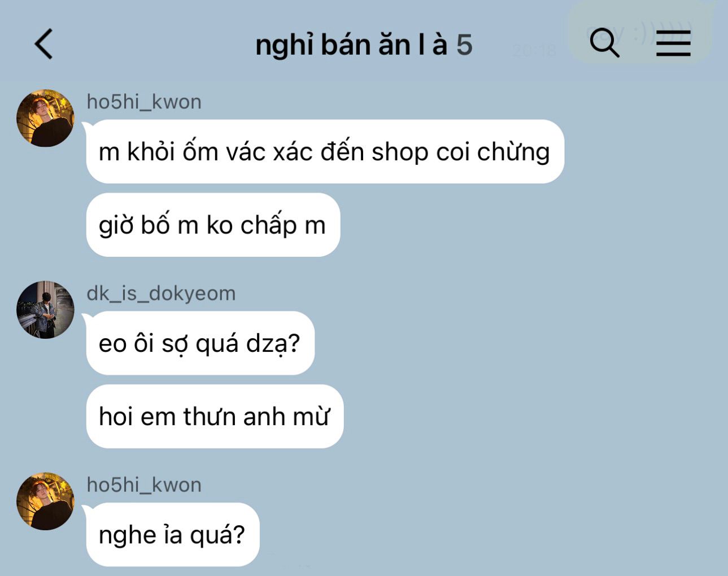Select message 'nghe ỉa quá?'
The width and height of the screenshot is (728, 576).
pyautogui.click(x=172, y=534)
